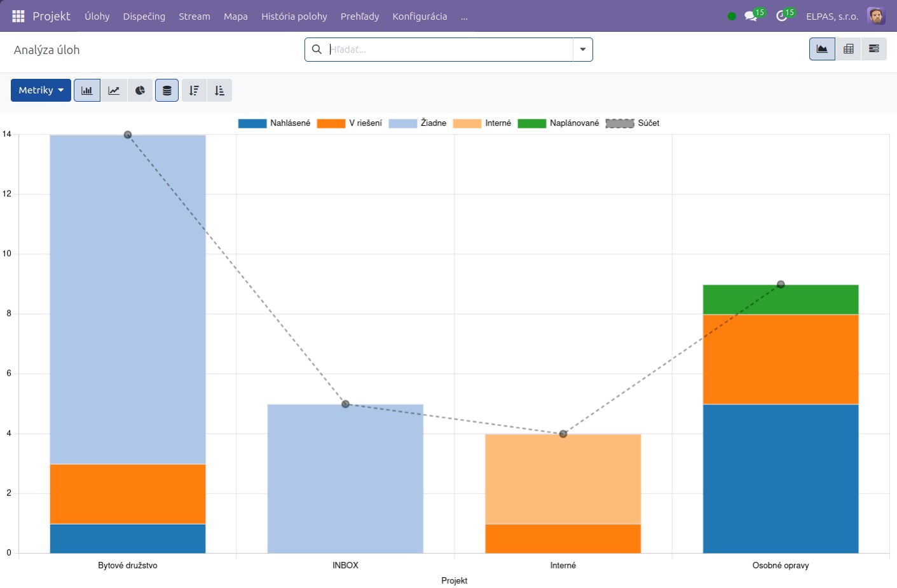Image resolution: width=897 pixels, height=588 pixels.
Task: Hide the Súčet line series
Action: [633, 123]
